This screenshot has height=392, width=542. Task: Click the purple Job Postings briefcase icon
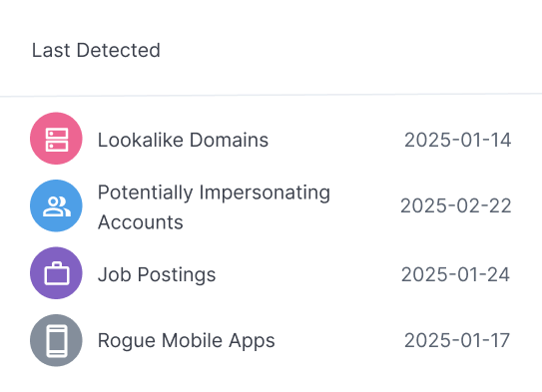(x=56, y=273)
